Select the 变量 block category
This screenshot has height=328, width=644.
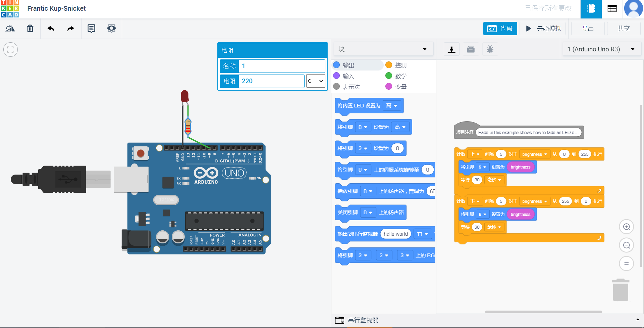coord(396,87)
